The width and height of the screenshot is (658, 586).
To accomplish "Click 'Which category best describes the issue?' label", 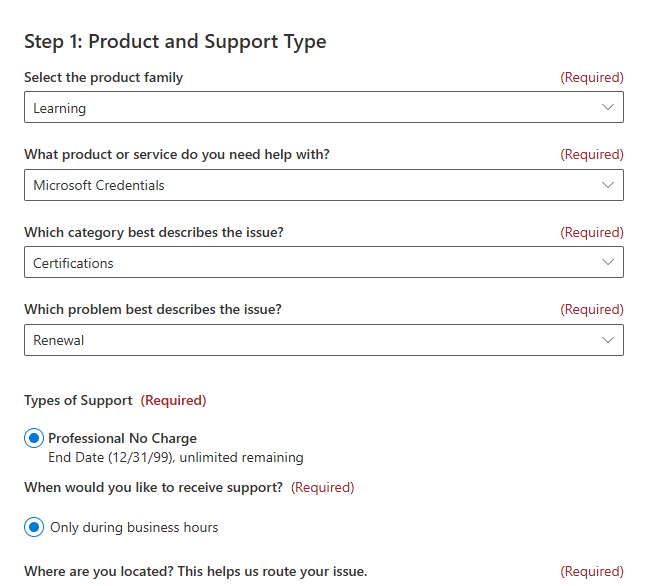I will (x=154, y=232).
